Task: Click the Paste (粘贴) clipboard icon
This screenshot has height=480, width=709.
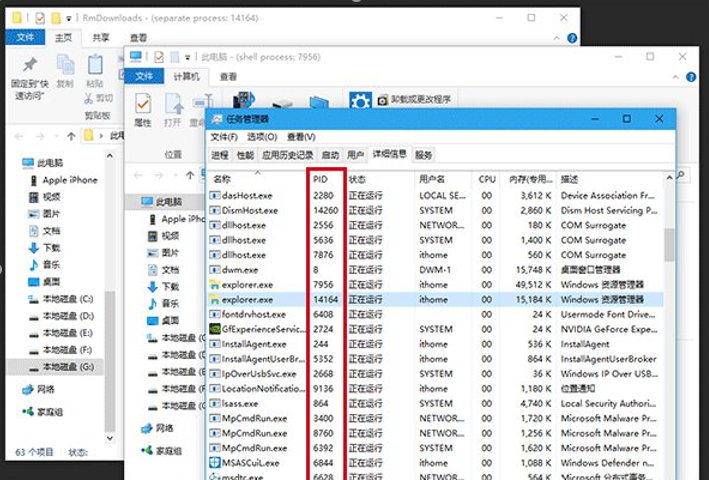Action: pos(96,67)
